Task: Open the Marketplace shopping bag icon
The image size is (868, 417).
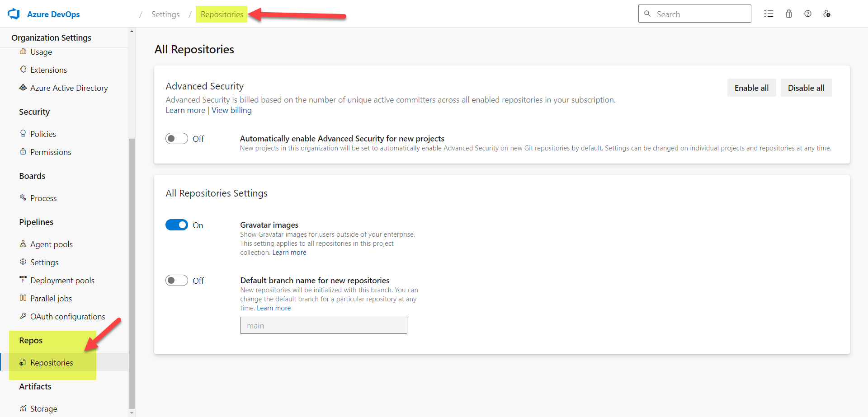Action: click(789, 14)
